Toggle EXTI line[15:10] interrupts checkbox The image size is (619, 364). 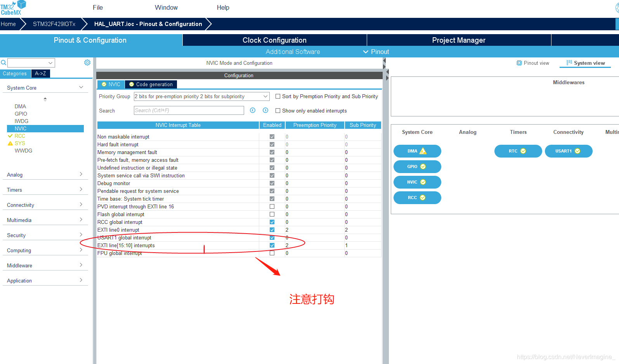272,245
